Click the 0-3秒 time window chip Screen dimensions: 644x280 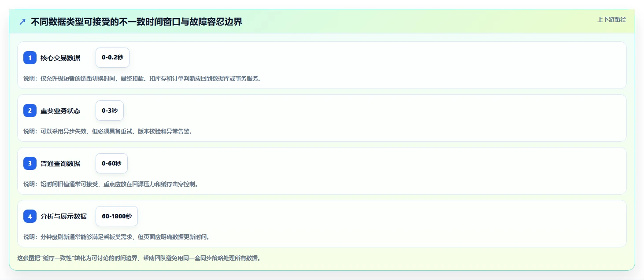click(110, 111)
